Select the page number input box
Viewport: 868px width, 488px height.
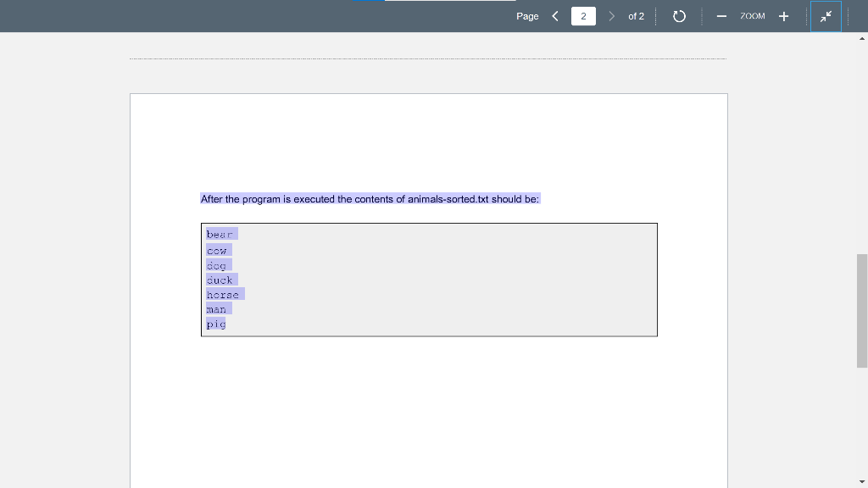click(x=583, y=16)
